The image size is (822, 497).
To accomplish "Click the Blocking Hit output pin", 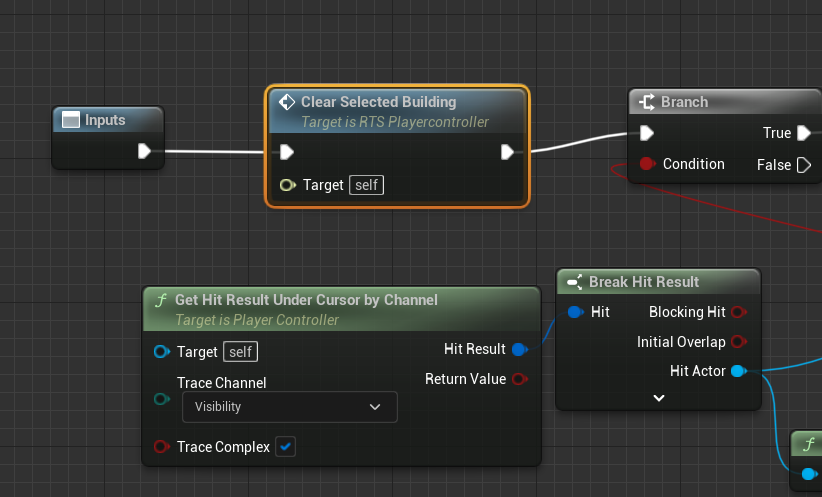I will click(x=739, y=312).
